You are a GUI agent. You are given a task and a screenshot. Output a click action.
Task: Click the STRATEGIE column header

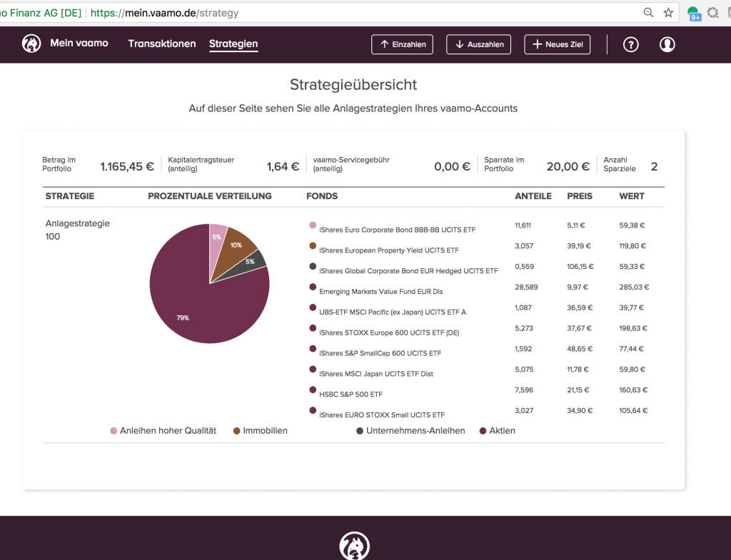pos(70,196)
